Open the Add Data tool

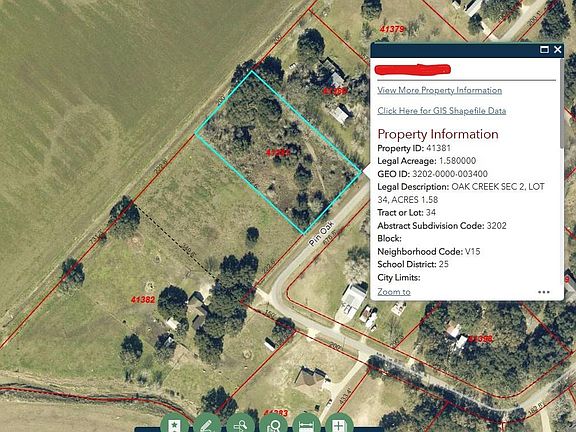339,423
